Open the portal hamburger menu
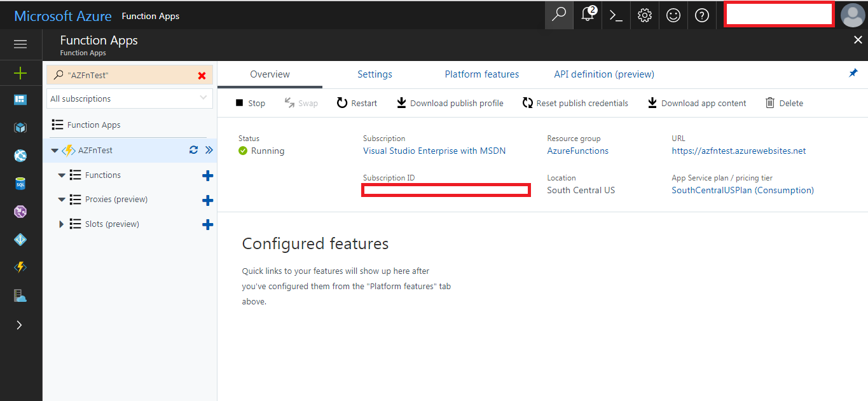The width and height of the screenshot is (868, 401). coord(20,44)
